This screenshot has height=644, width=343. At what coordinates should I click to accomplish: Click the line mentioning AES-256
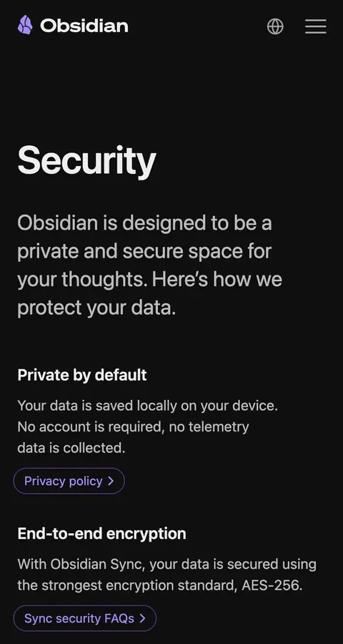click(160, 585)
